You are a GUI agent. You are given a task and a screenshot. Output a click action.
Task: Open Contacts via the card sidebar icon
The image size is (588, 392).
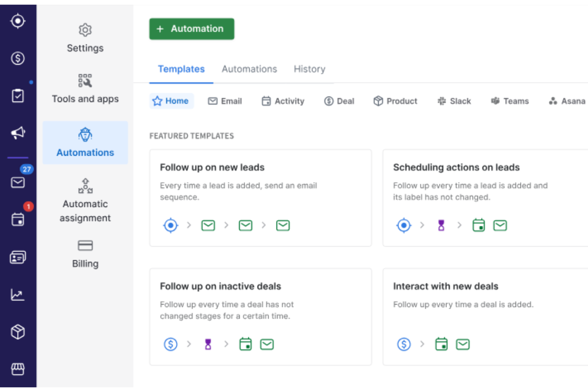coord(18,257)
